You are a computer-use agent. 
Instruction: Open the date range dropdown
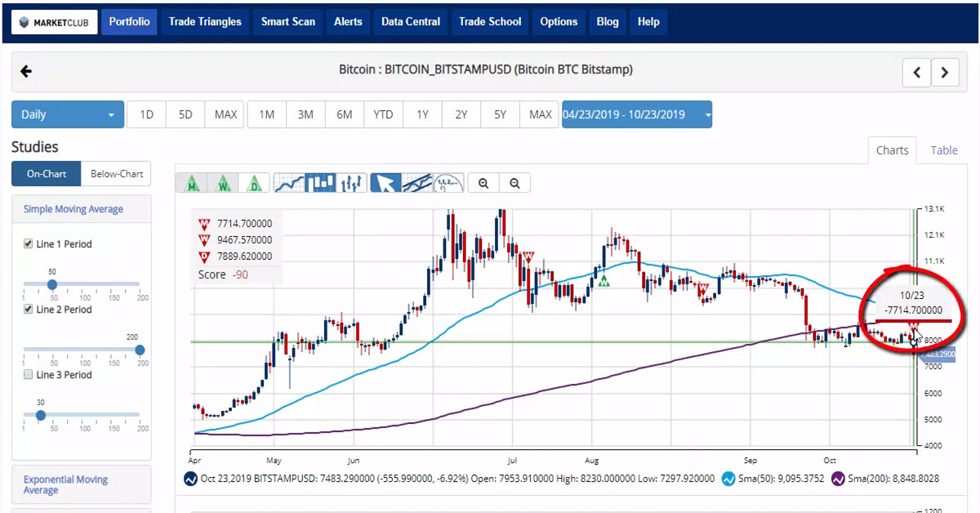click(636, 114)
